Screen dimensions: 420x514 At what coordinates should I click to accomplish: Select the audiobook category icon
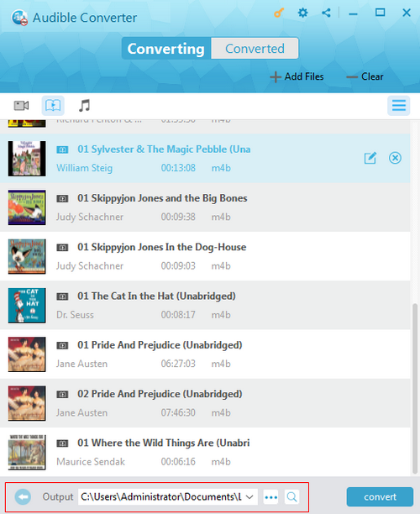pos(53,106)
